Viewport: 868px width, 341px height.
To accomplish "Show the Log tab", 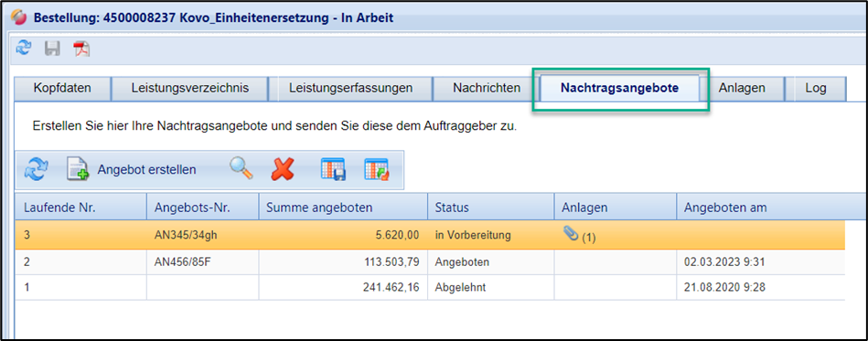I will click(816, 88).
